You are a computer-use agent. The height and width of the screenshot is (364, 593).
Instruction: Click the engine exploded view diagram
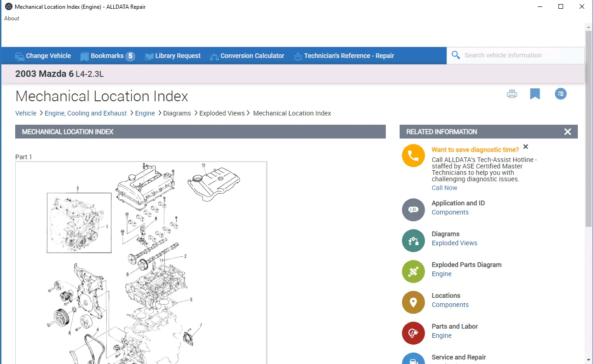(141, 262)
